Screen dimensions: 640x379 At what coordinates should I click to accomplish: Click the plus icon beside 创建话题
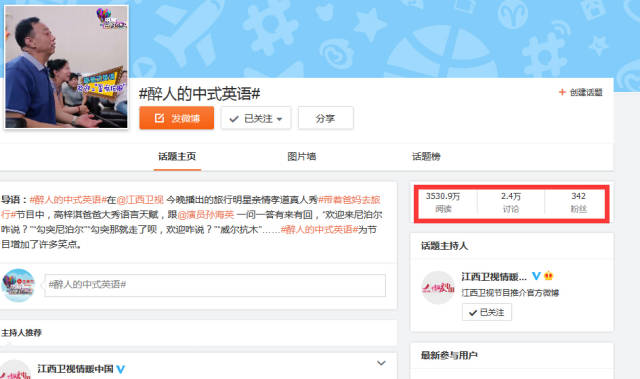tap(562, 92)
